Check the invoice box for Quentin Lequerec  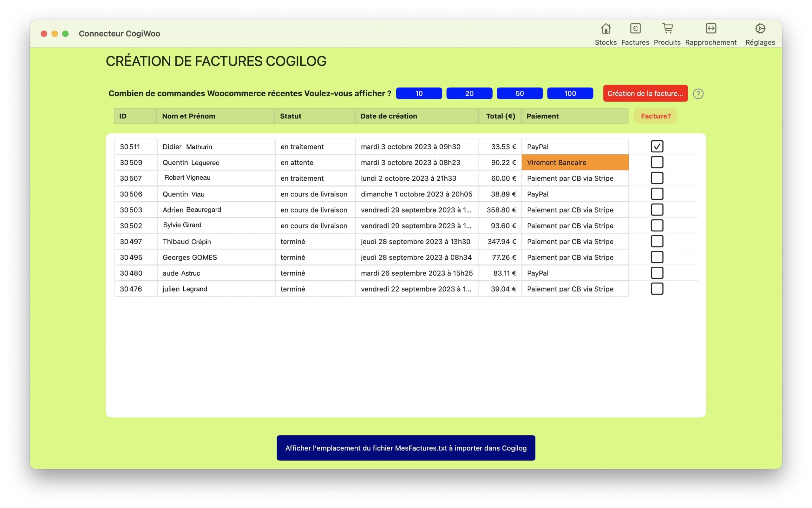tap(657, 162)
